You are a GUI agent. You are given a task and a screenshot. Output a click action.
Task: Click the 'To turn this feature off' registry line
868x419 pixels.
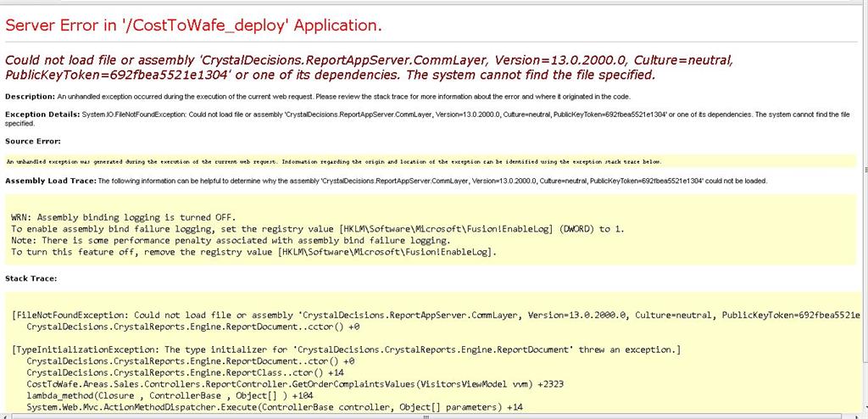(x=254, y=252)
